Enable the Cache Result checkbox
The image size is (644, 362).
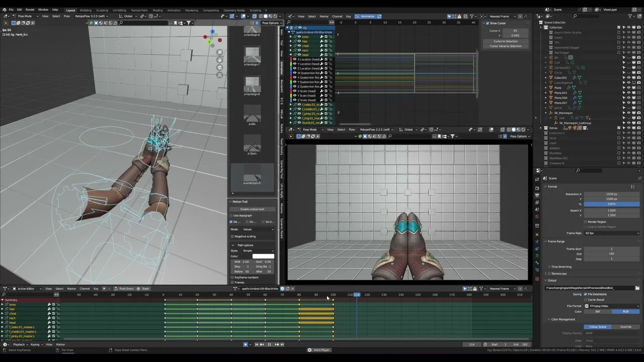pos(586,300)
